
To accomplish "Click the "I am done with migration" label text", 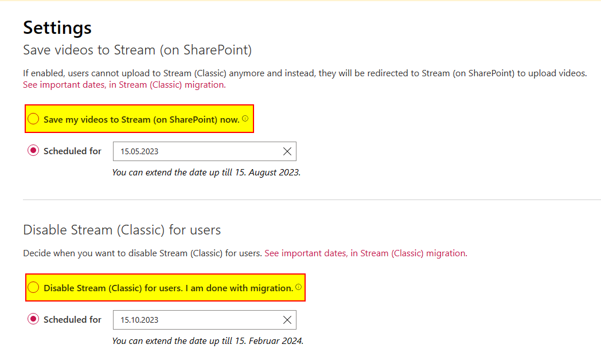I will coord(239,288).
